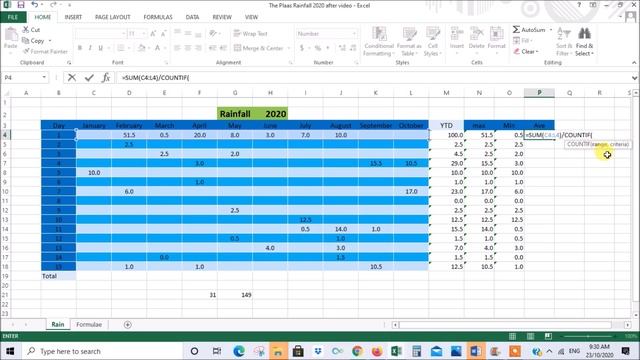Screen dimensions: 640x360
Task: Open the font size dropdown
Action: (144, 34)
